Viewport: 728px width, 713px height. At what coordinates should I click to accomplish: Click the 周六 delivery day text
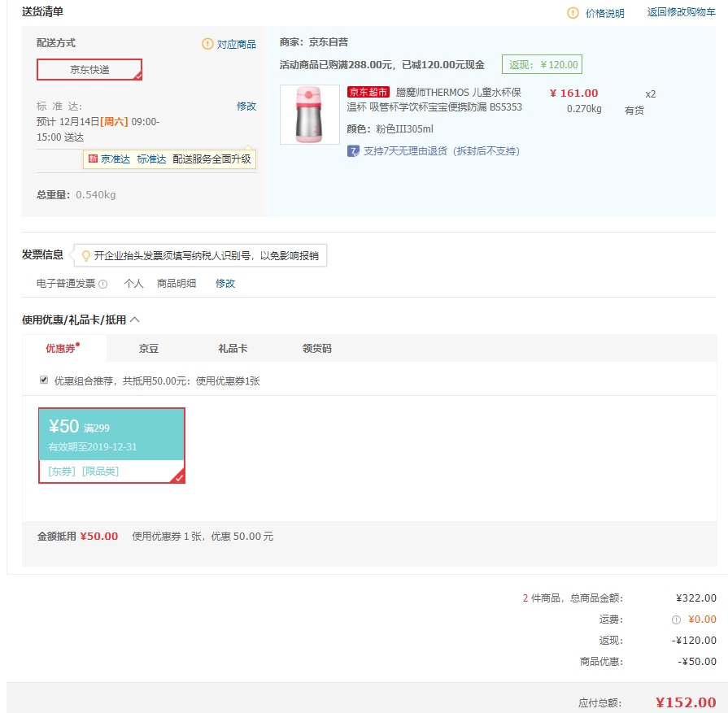click(x=114, y=122)
